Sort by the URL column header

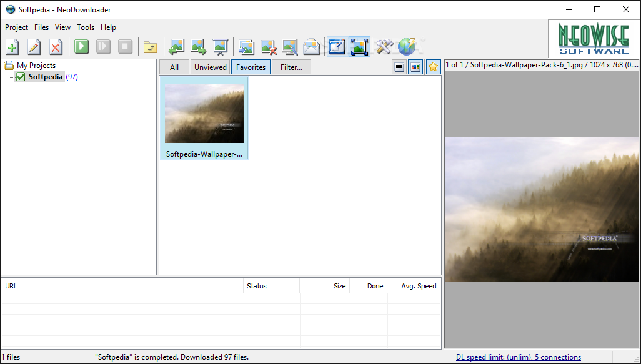122,286
